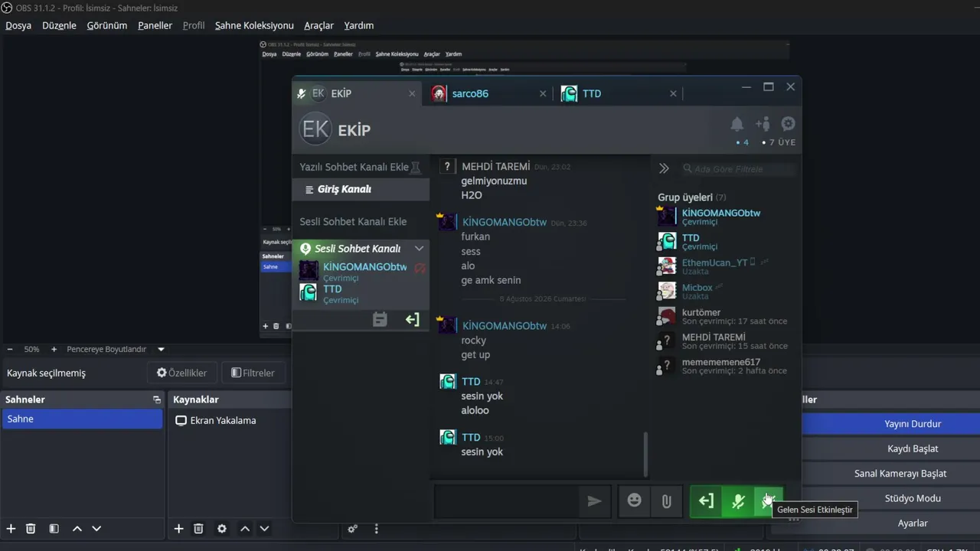Open the audio mixer three-dot menu

coord(376,529)
